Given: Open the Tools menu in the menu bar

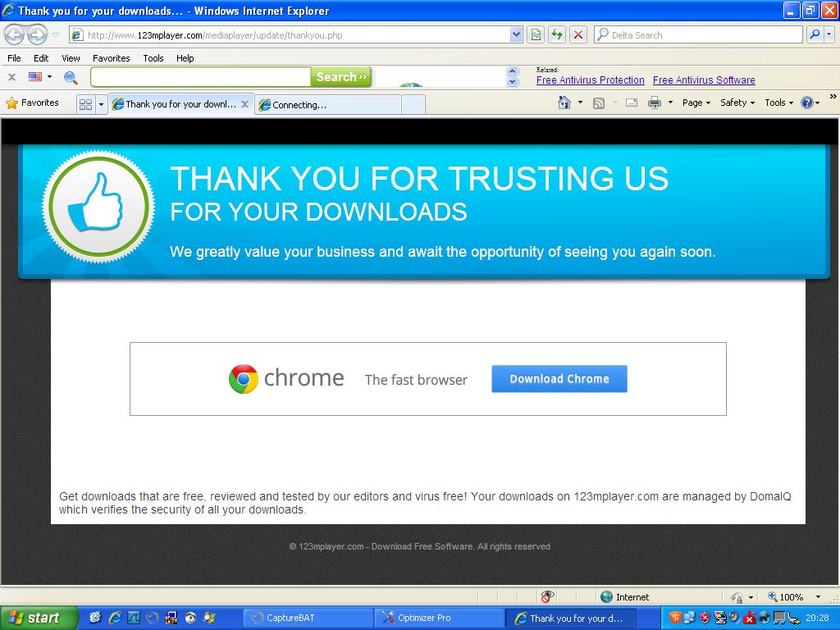Looking at the screenshot, I should point(153,58).
